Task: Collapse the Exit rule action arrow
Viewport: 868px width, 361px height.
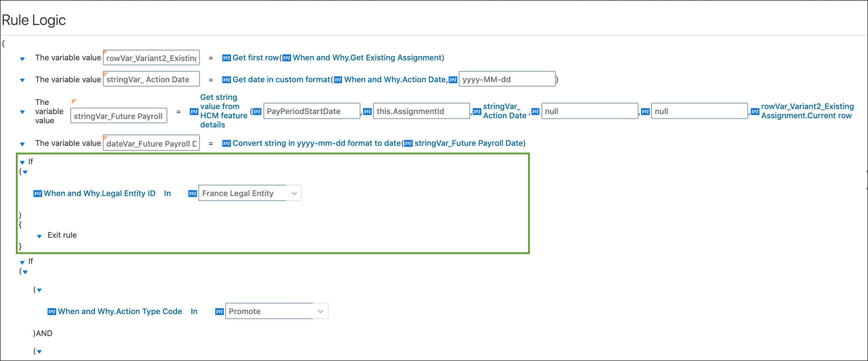Action: pos(39,236)
